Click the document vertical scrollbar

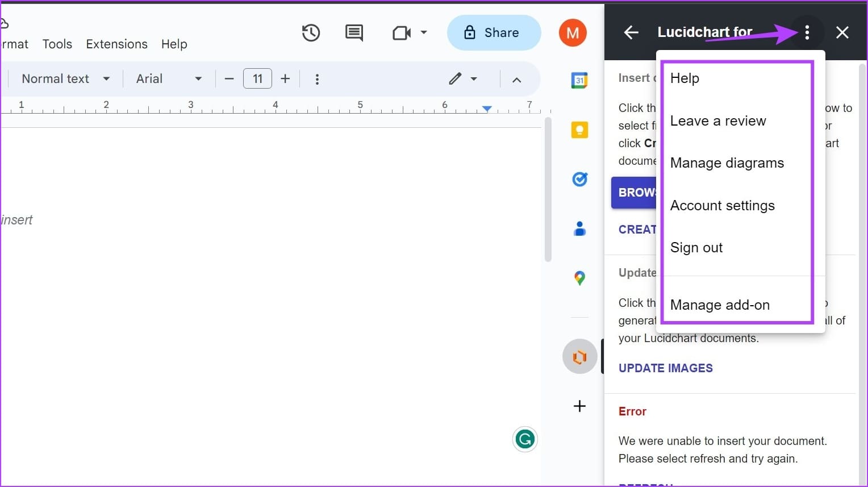[x=548, y=189]
